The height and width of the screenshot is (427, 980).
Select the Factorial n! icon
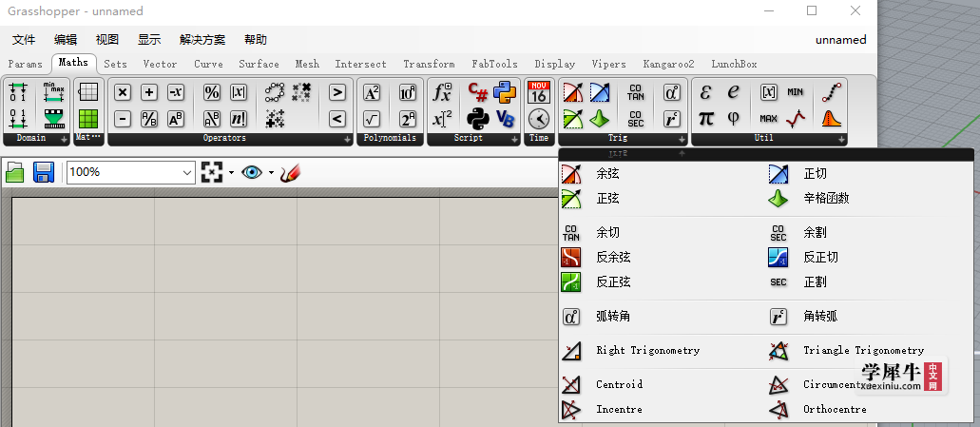click(x=239, y=118)
